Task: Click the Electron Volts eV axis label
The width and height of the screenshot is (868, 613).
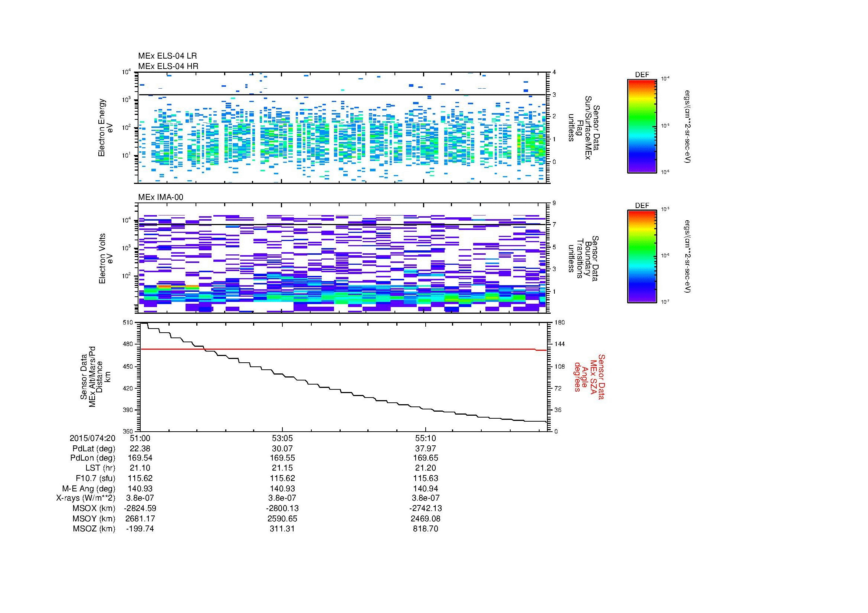Action: coord(105,258)
